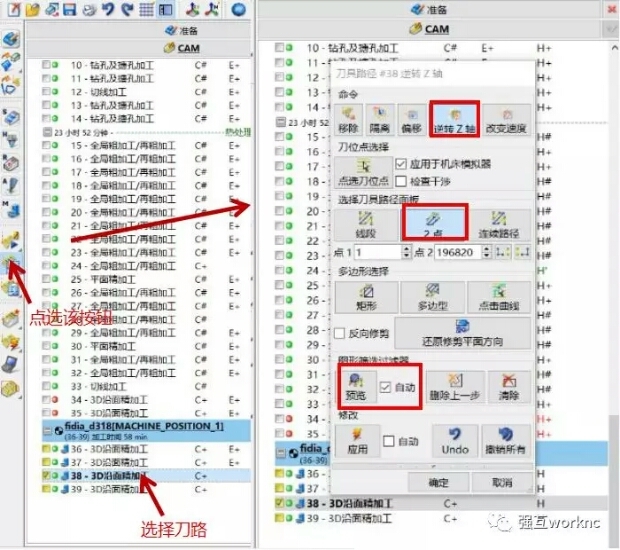Click the 移除 remove command in the dialog

click(348, 121)
